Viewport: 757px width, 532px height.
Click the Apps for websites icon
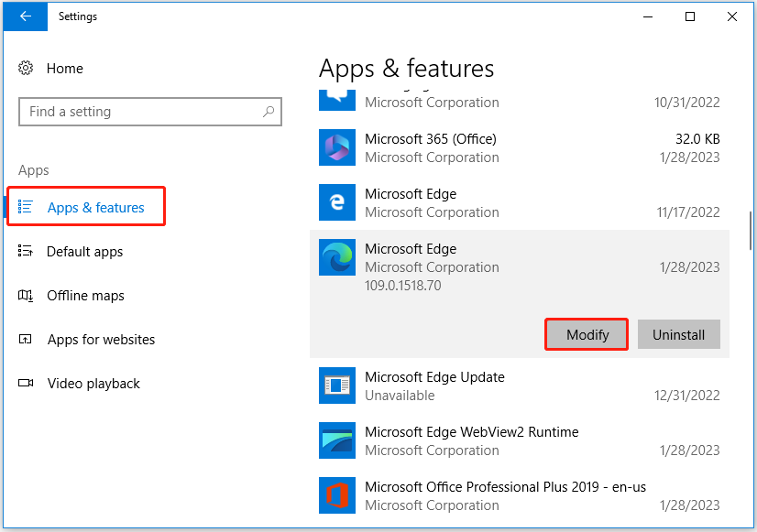pos(25,339)
